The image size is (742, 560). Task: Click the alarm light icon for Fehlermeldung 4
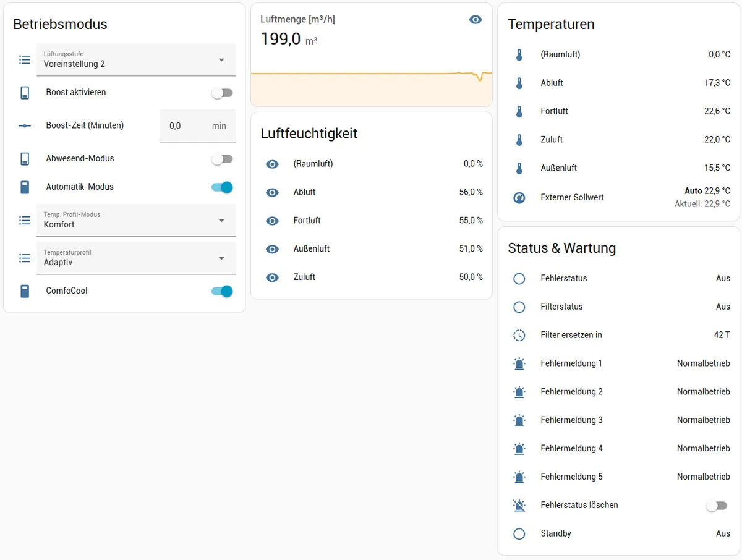[519, 449]
